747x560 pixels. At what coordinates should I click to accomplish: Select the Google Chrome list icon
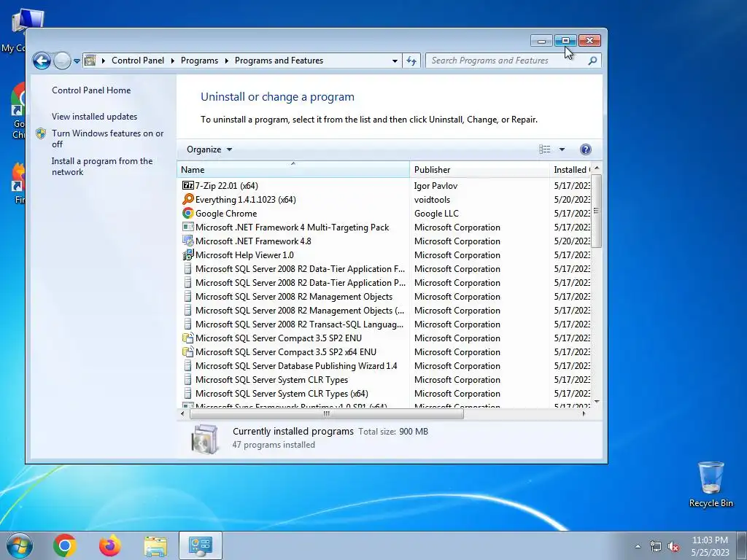tap(187, 214)
